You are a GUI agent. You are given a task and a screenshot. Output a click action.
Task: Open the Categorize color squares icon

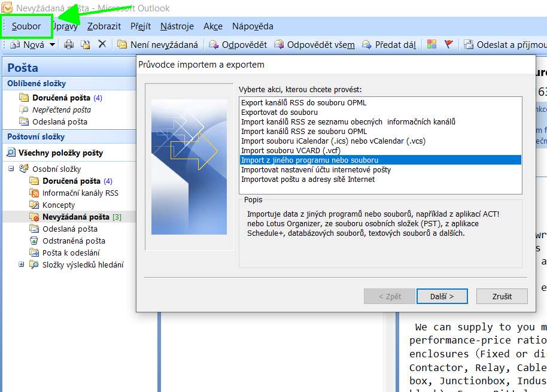click(x=431, y=44)
